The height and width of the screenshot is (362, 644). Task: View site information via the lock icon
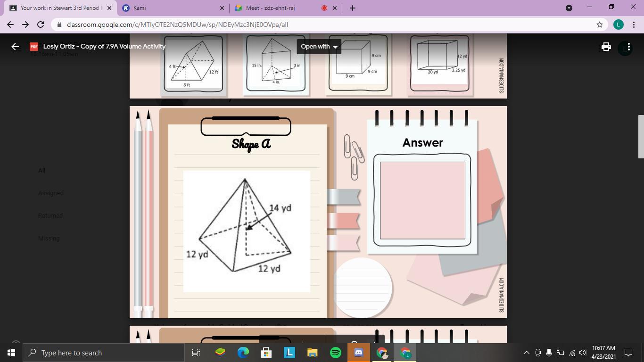click(x=59, y=25)
